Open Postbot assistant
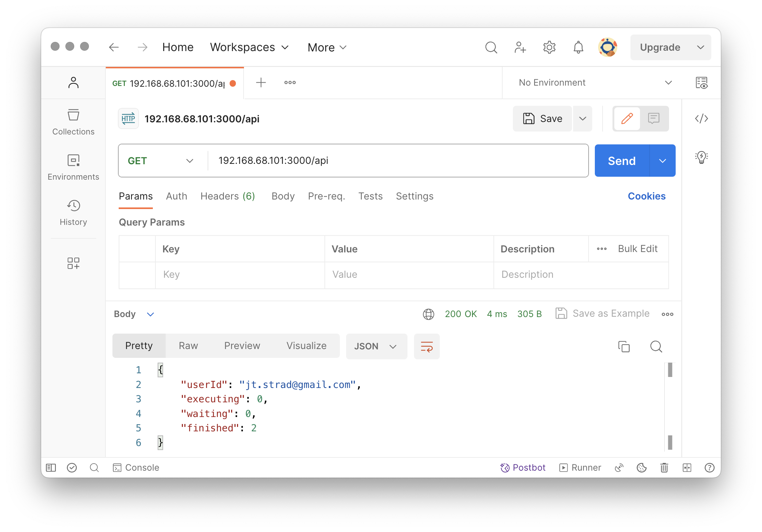Image resolution: width=762 pixels, height=532 pixels. pyautogui.click(x=522, y=467)
